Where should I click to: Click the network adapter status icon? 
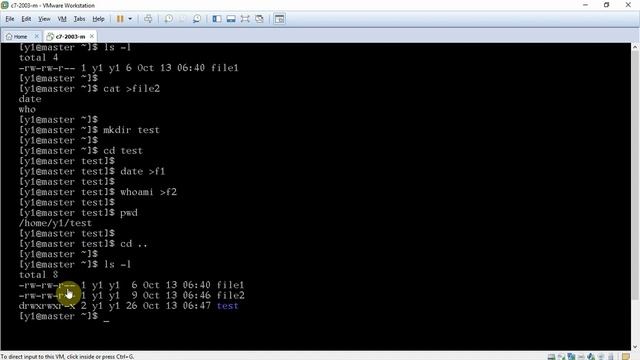click(571, 357)
